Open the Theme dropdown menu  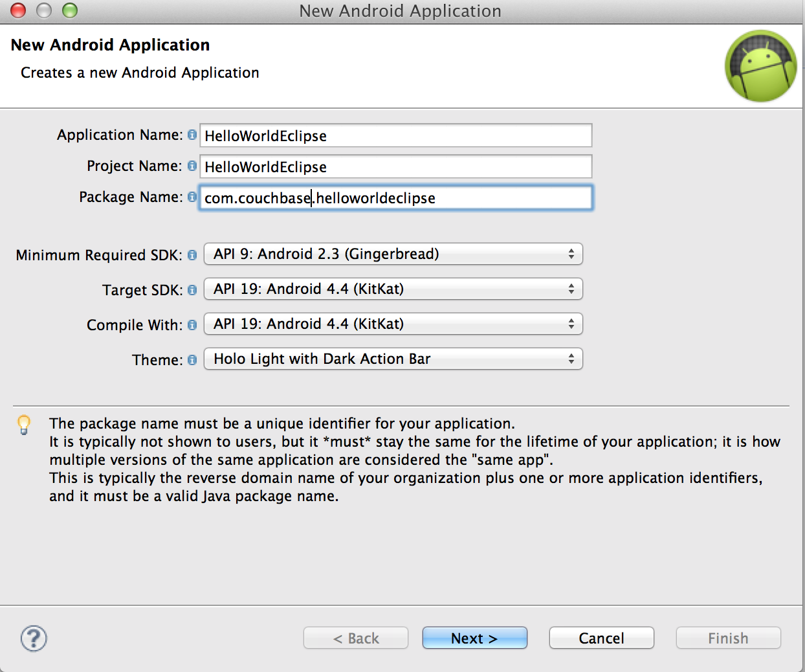coord(393,359)
